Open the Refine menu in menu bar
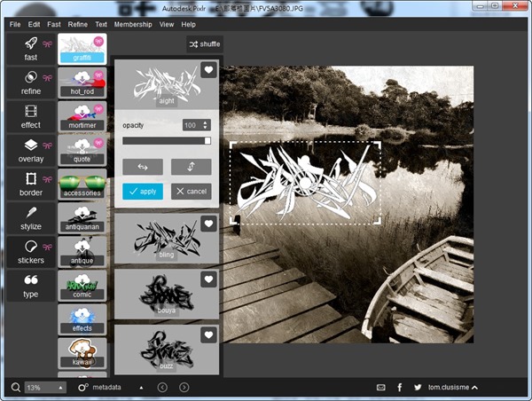This screenshot has height=401, width=532. tap(78, 25)
